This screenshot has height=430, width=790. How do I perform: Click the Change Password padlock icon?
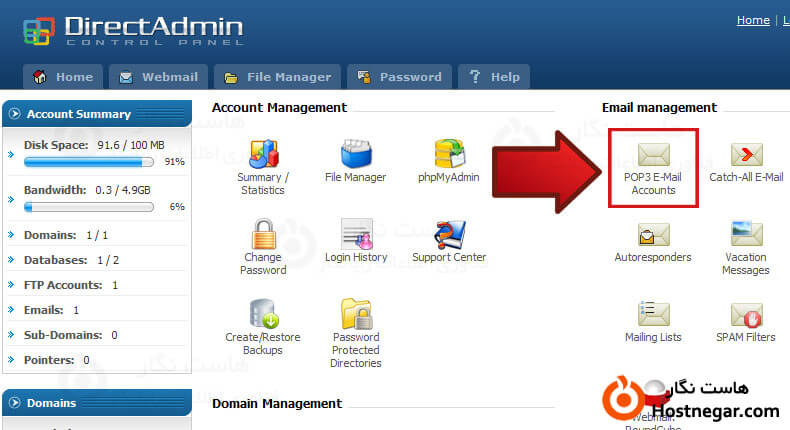pos(263,235)
